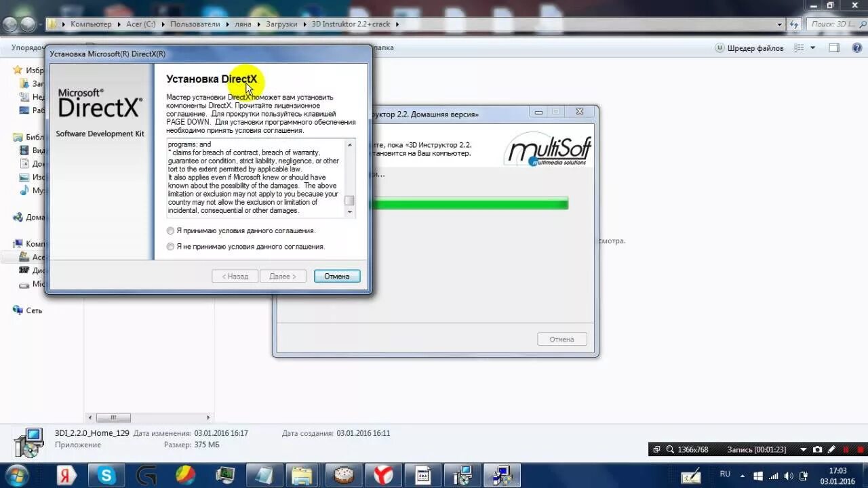The width and height of the screenshot is (868, 488).
Task: Open the Компьютер breadcrumb in address bar
Action: (x=91, y=24)
